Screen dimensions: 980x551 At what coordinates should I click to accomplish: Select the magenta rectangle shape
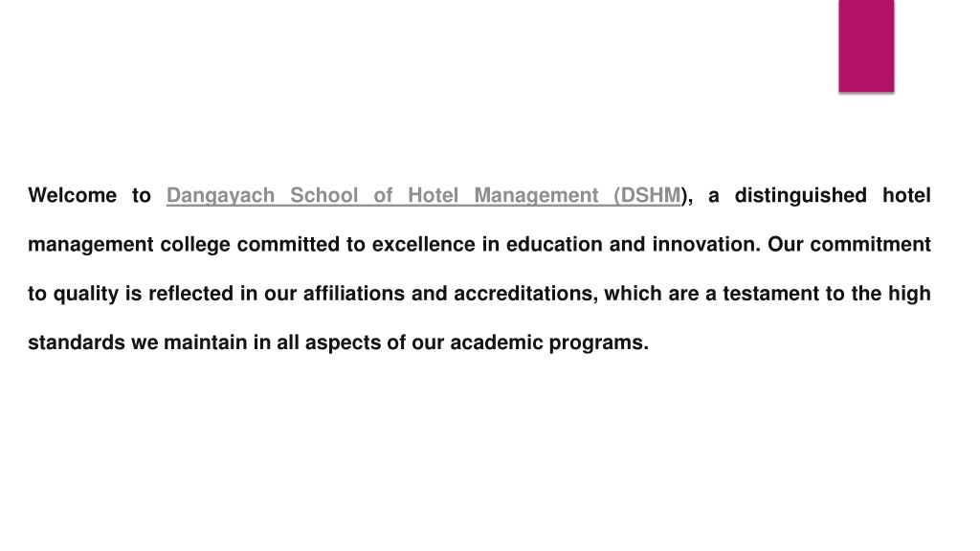(866, 46)
